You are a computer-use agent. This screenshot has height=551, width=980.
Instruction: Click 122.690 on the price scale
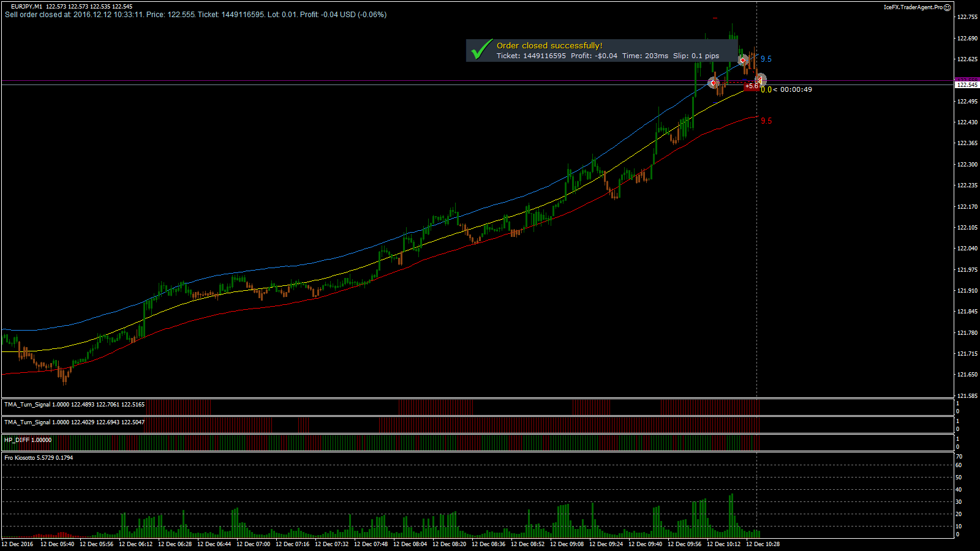point(967,39)
